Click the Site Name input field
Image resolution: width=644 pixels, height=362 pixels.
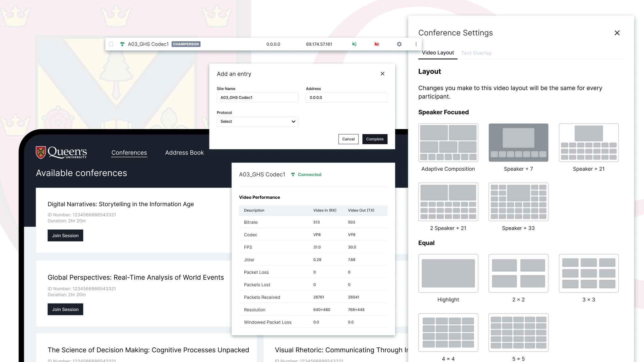(x=257, y=98)
